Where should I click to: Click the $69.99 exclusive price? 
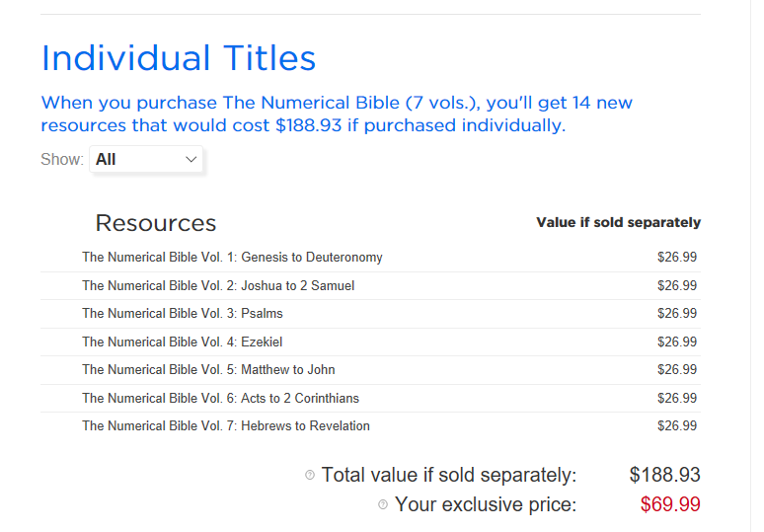[670, 504]
